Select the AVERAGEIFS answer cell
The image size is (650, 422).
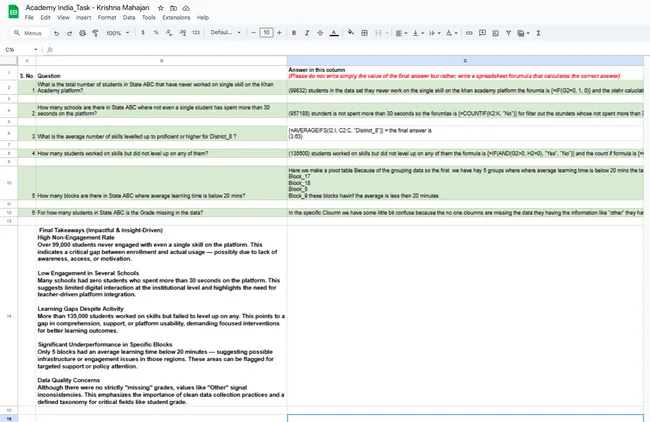point(465,133)
